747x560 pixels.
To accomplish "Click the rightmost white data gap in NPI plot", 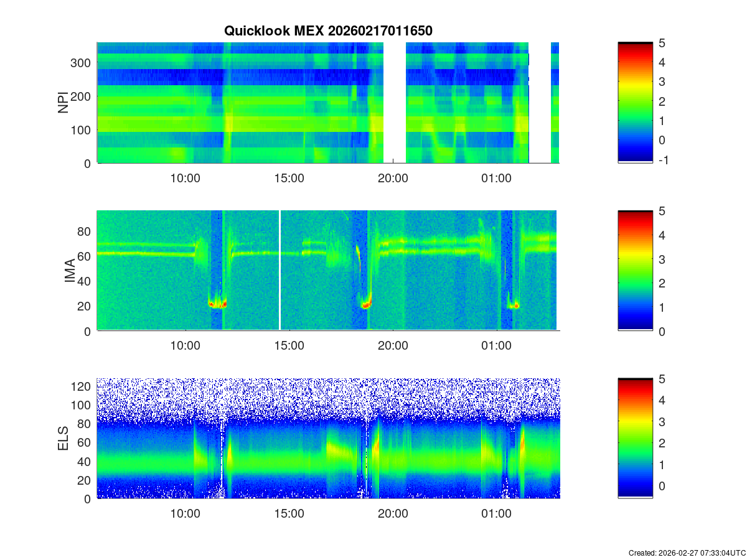I will tap(540, 103).
